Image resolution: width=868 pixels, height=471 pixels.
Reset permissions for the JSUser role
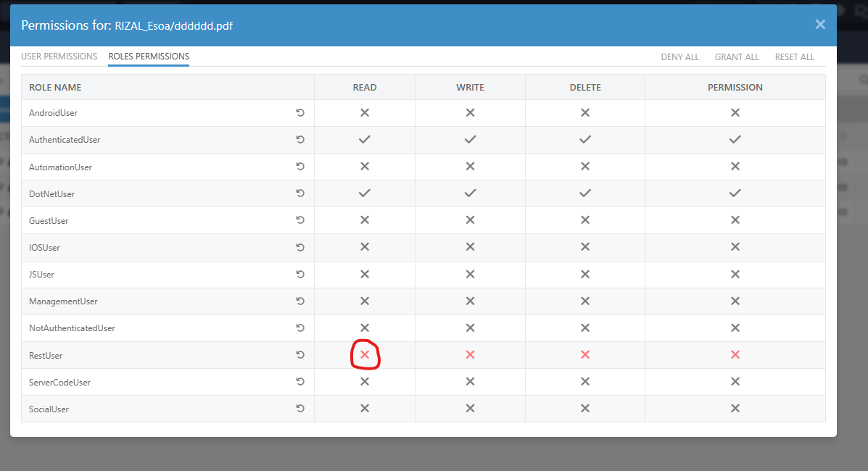(300, 274)
